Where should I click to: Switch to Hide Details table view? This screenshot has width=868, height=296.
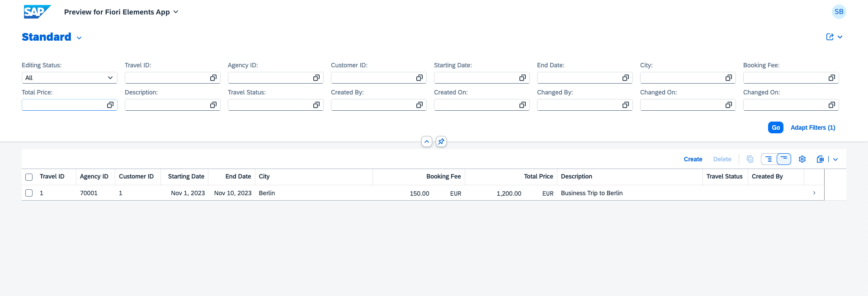click(784, 159)
